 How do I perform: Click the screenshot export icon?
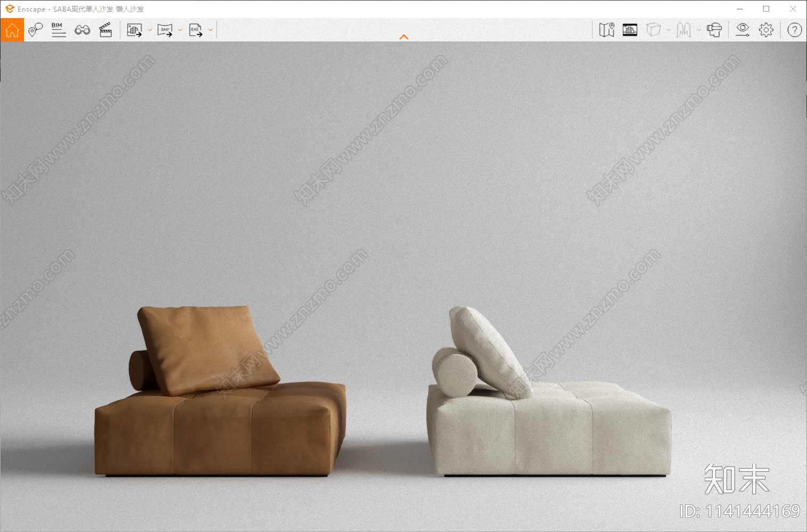[134, 30]
